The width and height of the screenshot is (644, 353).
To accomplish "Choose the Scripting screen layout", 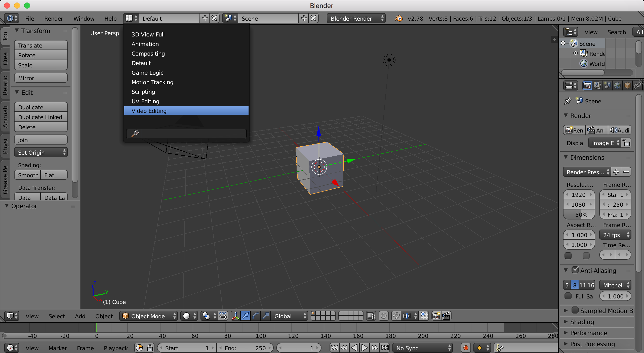I will (x=143, y=92).
